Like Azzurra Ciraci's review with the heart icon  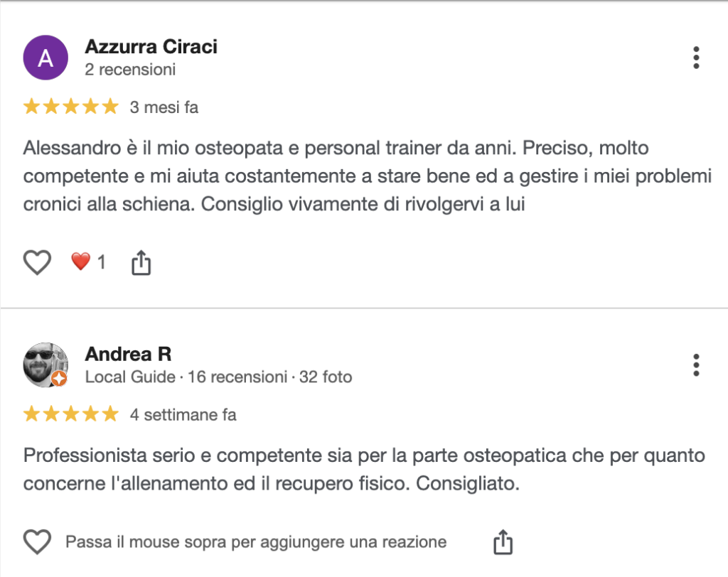click(x=38, y=263)
